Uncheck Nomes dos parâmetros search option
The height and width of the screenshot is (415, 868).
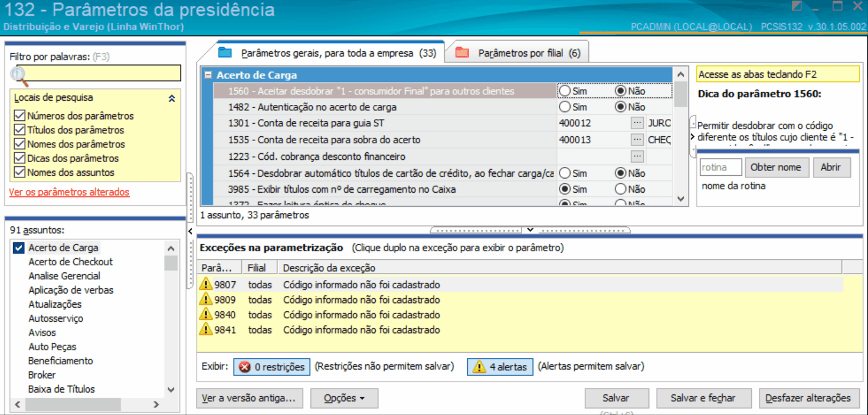pos(19,144)
